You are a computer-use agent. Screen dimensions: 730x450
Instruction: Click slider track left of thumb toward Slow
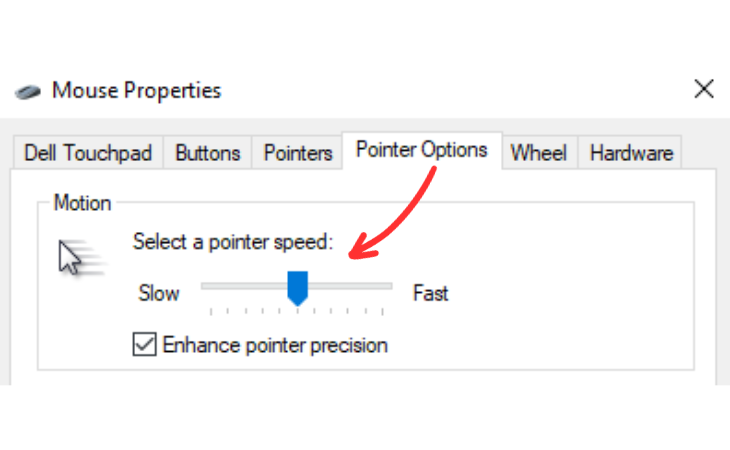click(x=240, y=286)
